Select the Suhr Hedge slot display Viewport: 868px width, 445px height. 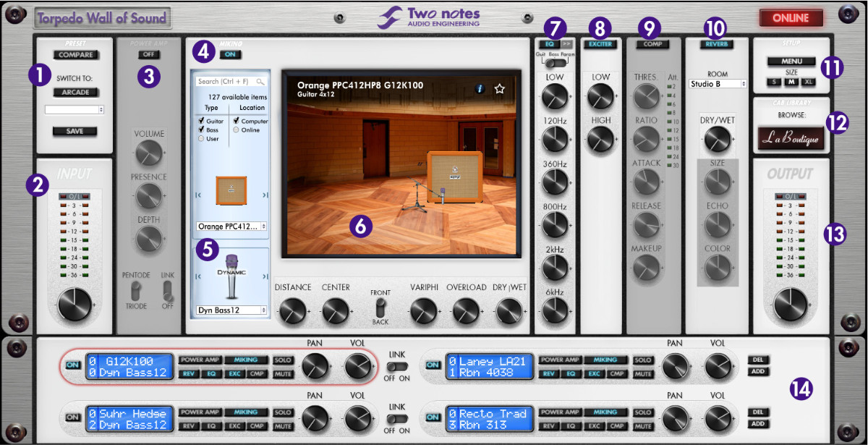click(x=129, y=418)
